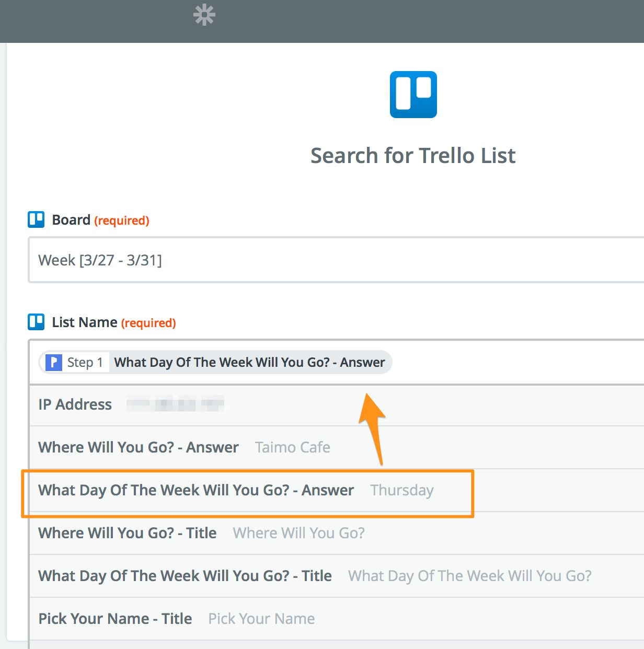Click the large Trello app icon
Viewport: 644px width, 649px height.
click(413, 95)
